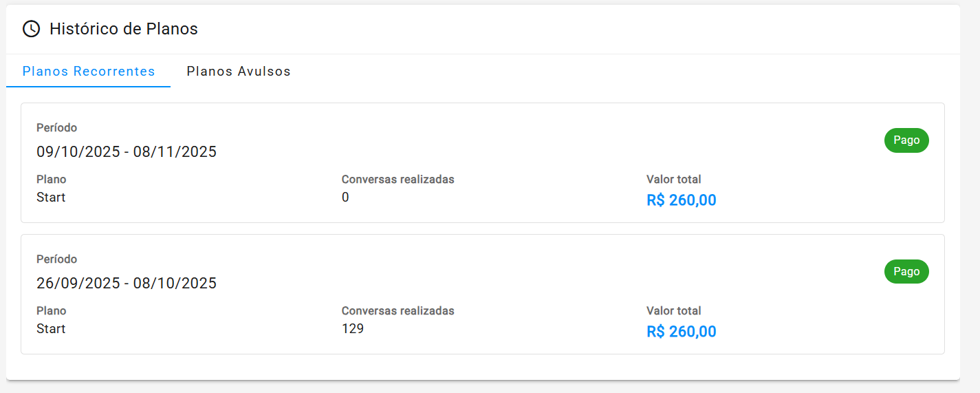Viewport: 980px width, 393px height.
Task: Select the 26/09/2025 - 08/10/2025 period text
Action: click(x=127, y=284)
